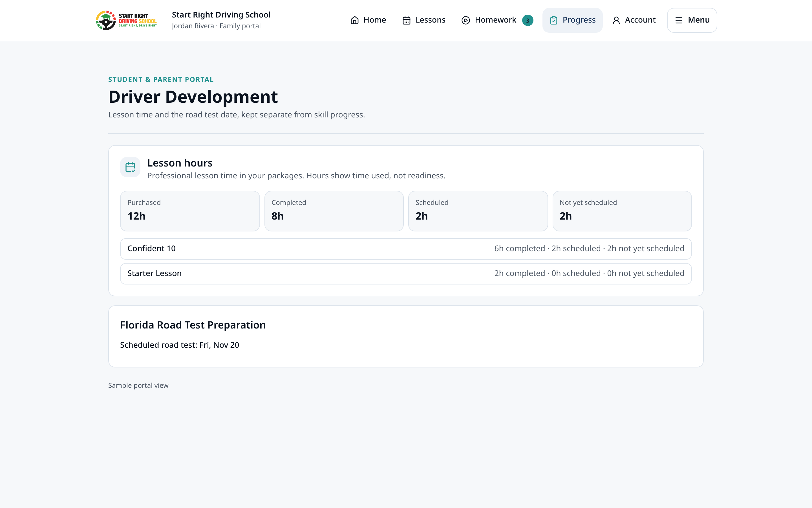Viewport: 812px width, 508px height.
Task: Click the Completed 8h card
Action: 334,211
